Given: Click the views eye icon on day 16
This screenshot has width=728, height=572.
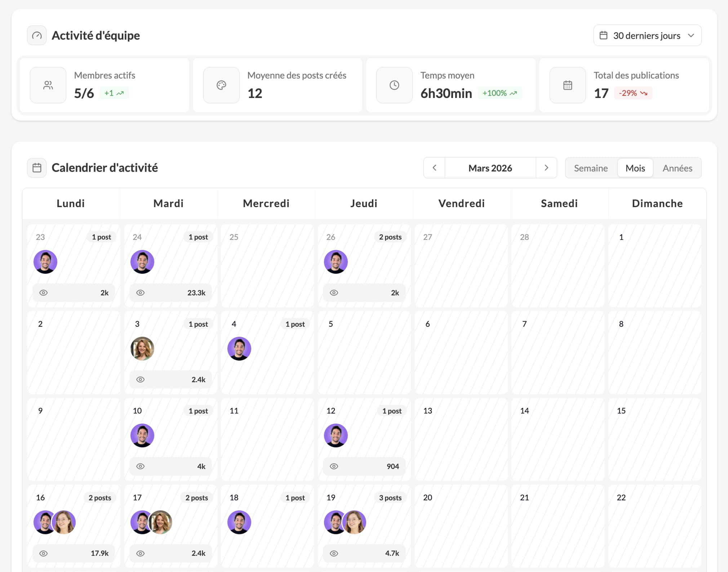Looking at the screenshot, I should tap(44, 553).
